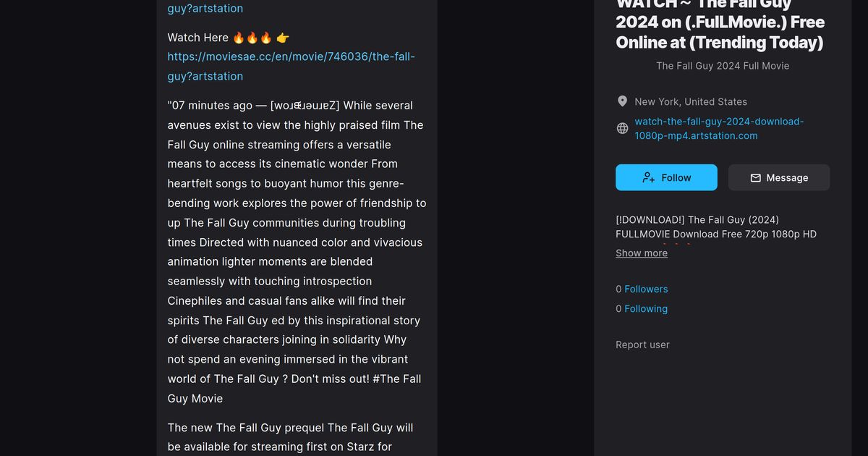The height and width of the screenshot is (456, 868).
Task: Click New York, United States location text
Action: [691, 101]
